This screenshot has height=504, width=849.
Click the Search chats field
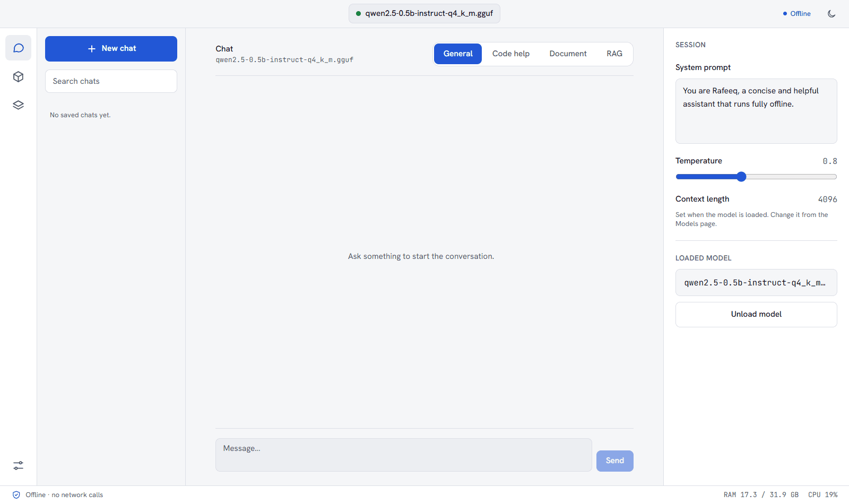111,81
